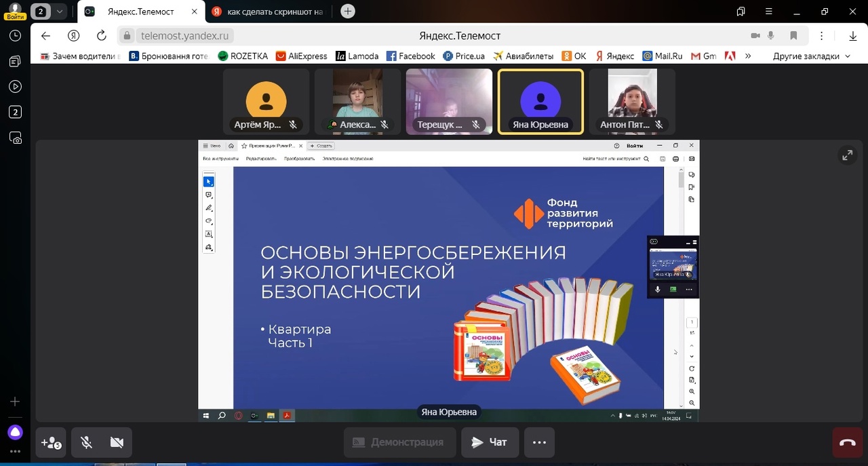Open the browser history clock icon
Image resolution: width=868 pixels, height=466 pixels.
(x=15, y=36)
